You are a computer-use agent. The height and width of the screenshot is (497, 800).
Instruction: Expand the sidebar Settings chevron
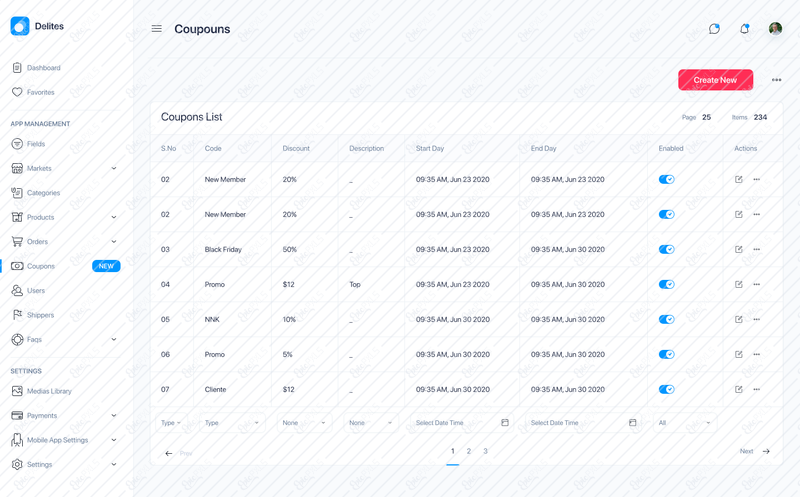114,464
